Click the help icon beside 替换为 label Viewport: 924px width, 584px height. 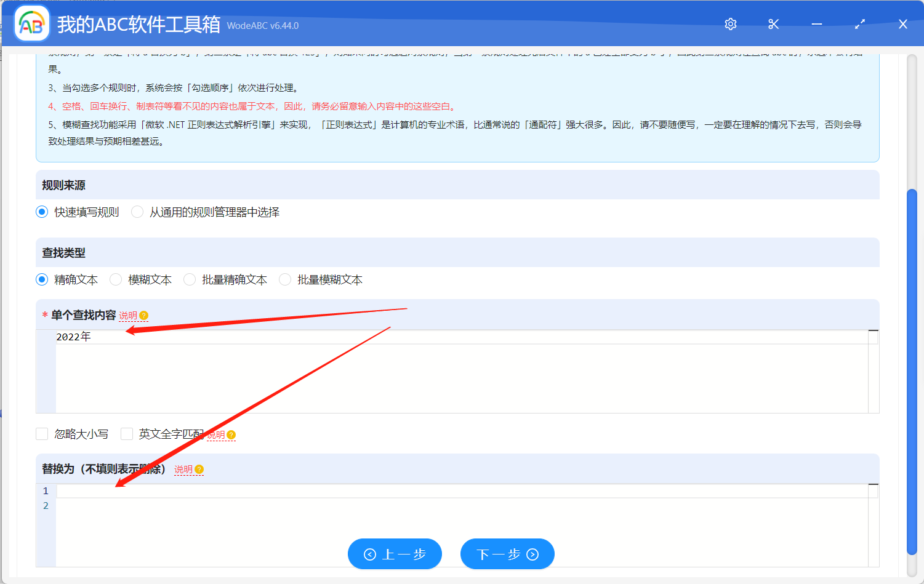click(199, 470)
